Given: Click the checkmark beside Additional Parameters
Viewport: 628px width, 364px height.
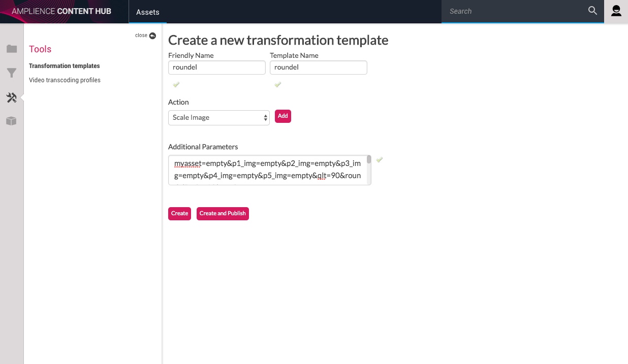Looking at the screenshot, I should click(380, 160).
